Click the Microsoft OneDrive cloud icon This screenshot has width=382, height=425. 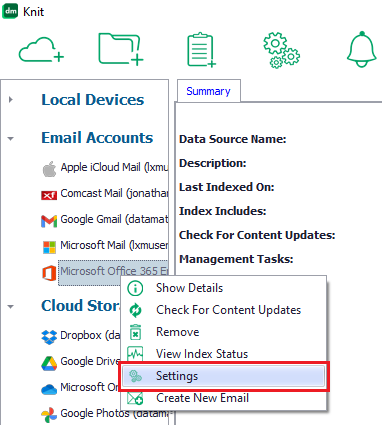tap(49, 389)
